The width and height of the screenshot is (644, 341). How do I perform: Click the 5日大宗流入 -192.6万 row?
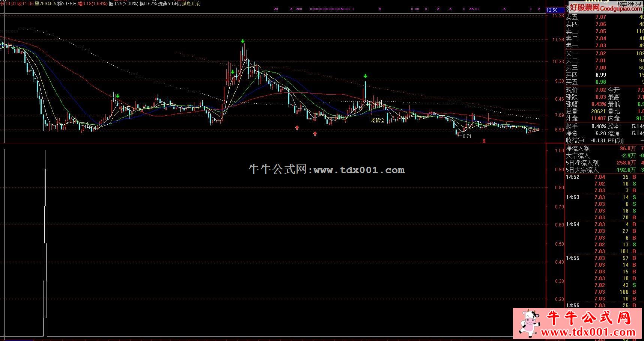tap(605, 170)
